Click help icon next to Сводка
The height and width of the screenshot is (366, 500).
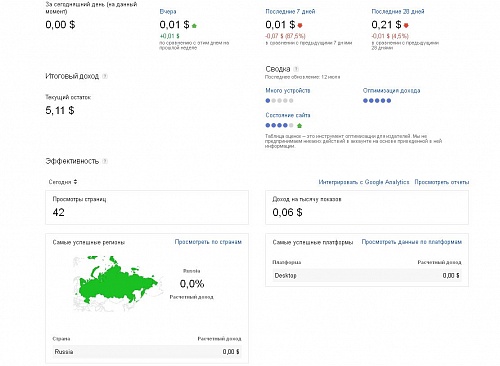click(x=296, y=69)
